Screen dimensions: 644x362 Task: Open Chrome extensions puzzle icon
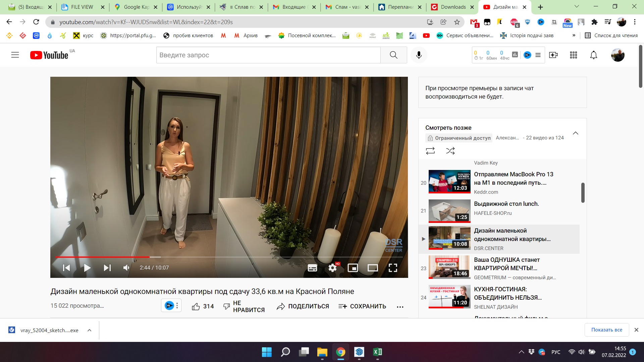(594, 22)
